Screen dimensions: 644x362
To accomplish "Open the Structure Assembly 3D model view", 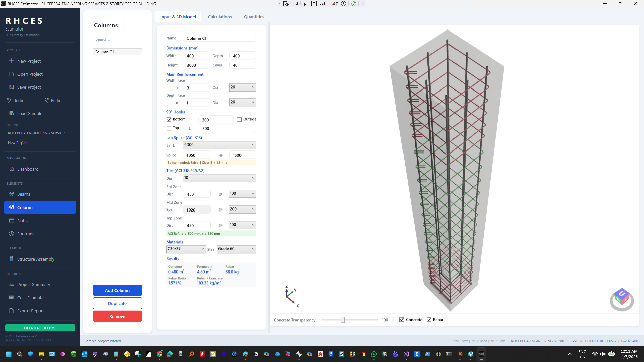I will 36,259.
